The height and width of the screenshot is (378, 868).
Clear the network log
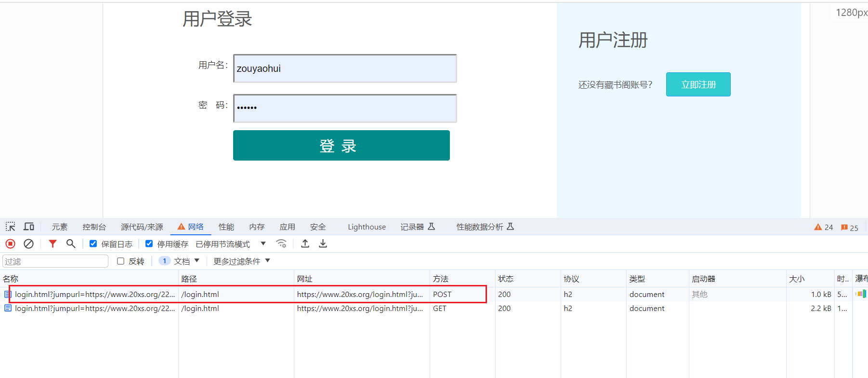click(x=29, y=244)
